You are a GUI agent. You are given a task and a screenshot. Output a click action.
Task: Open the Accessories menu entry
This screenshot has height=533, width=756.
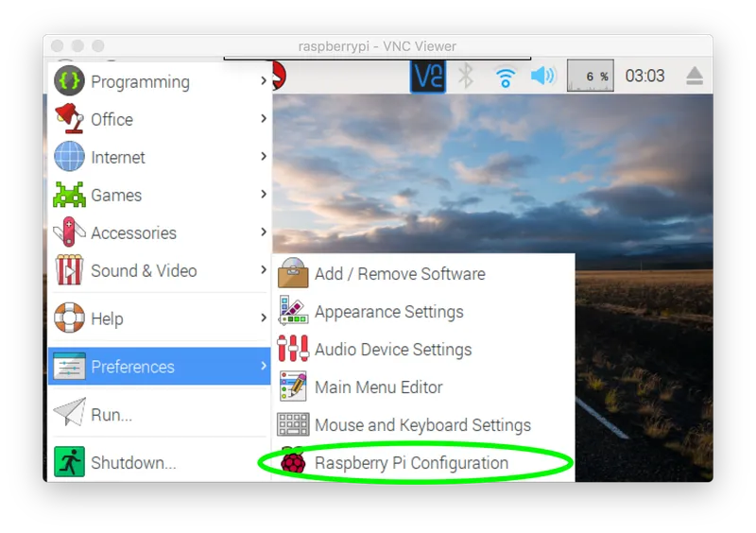point(160,232)
